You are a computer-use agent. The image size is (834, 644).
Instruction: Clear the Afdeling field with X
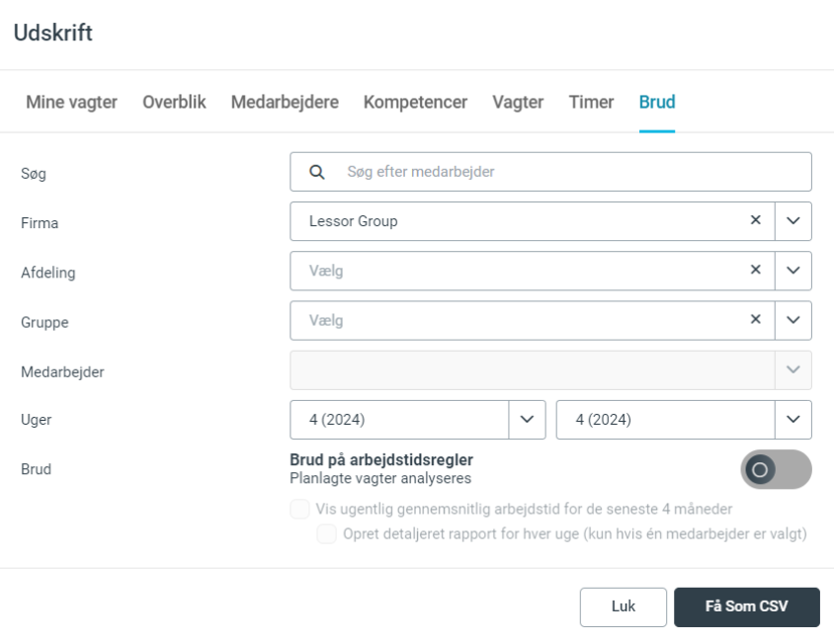click(756, 271)
